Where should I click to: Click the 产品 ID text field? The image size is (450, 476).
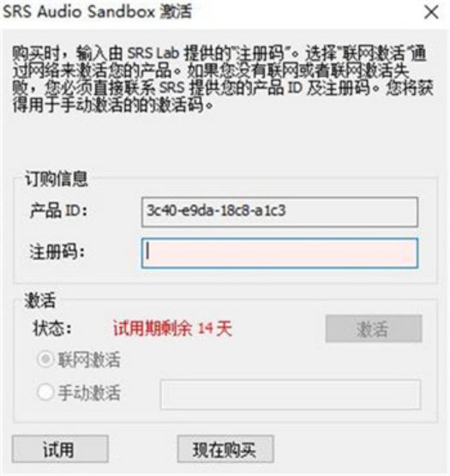[x=279, y=212]
